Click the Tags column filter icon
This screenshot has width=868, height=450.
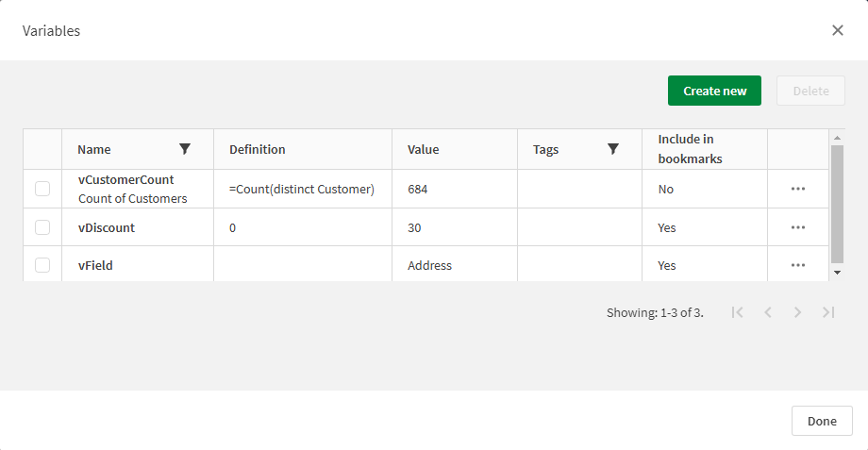613,149
